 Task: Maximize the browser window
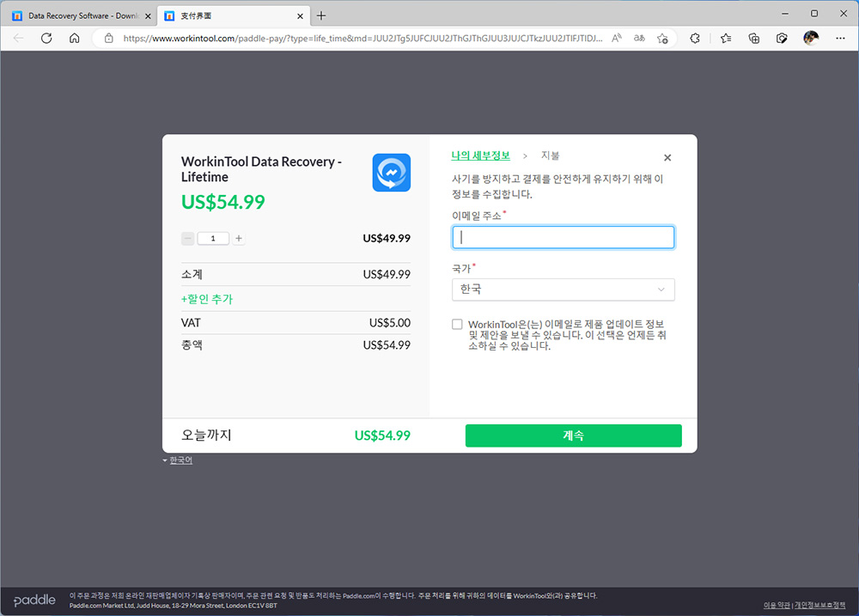click(814, 14)
